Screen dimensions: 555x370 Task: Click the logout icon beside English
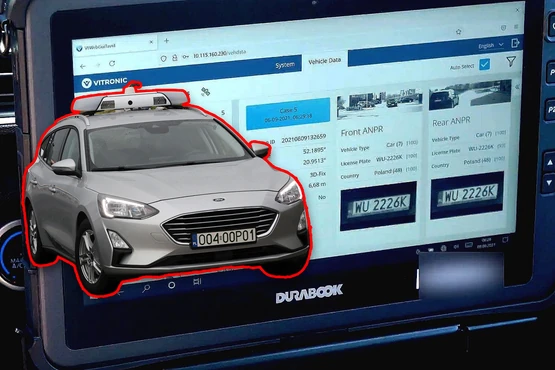pyautogui.click(x=516, y=43)
